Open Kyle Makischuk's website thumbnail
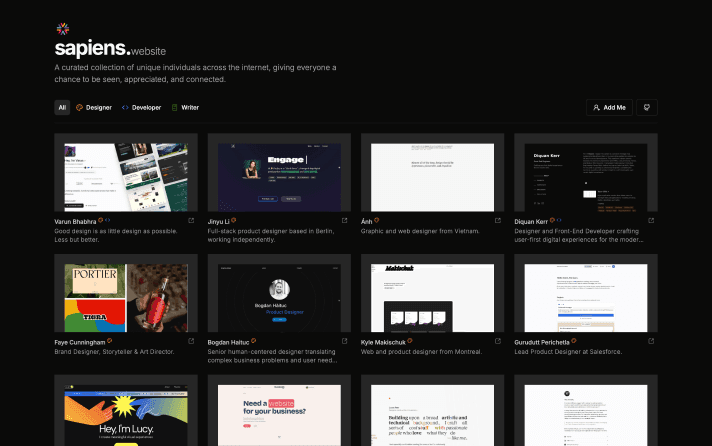This screenshot has width=712, height=446. click(432, 293)
